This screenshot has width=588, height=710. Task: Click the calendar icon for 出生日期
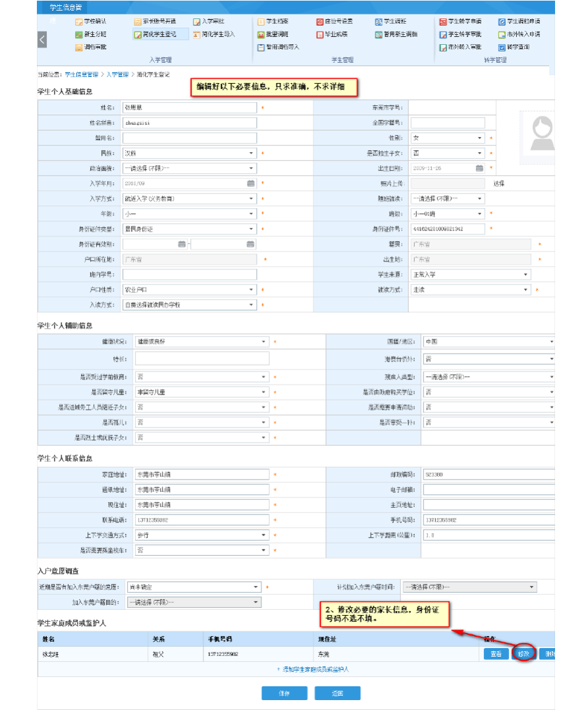coord(479,168)
